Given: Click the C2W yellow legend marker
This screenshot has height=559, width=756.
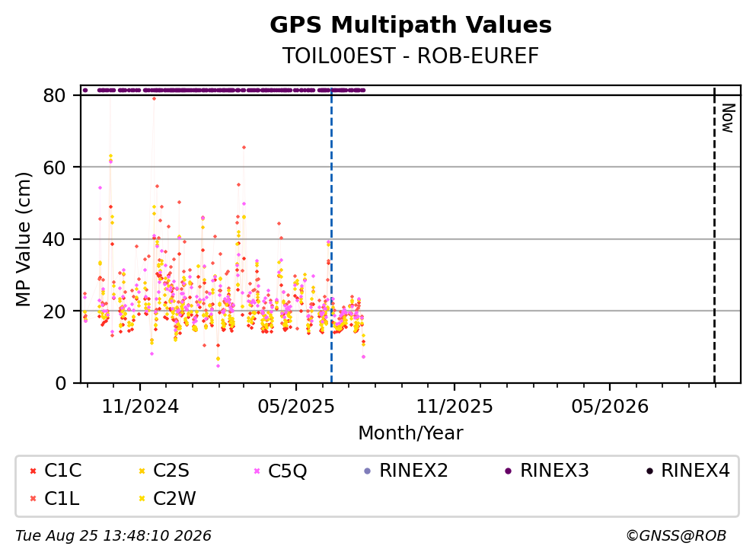Looking at the screenshot, I should [x=142, y=499].
